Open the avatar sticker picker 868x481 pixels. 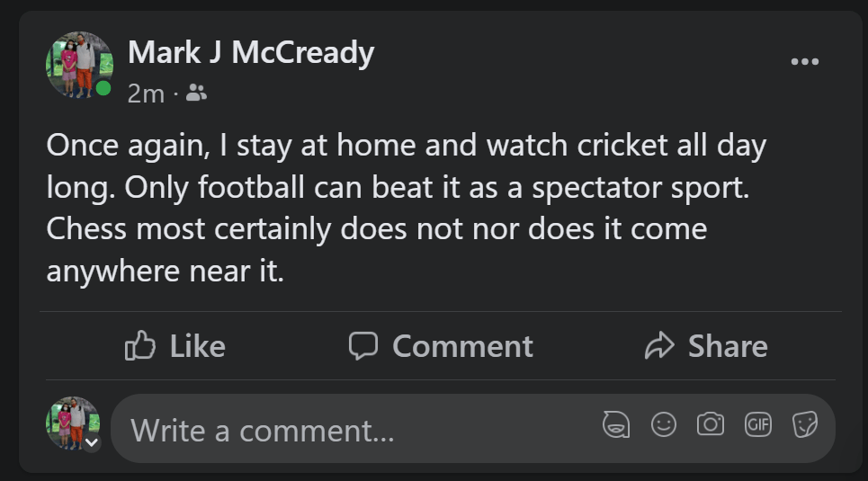(616, 424)
